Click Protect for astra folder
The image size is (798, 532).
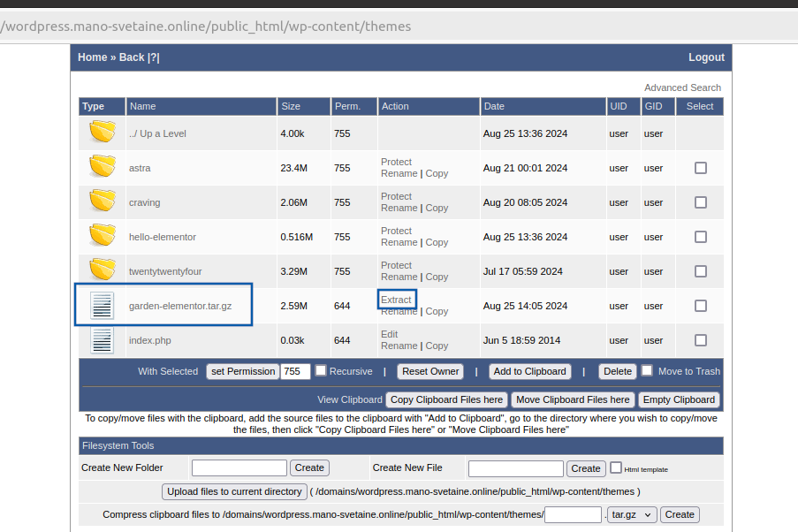click(x=396, y=162)
